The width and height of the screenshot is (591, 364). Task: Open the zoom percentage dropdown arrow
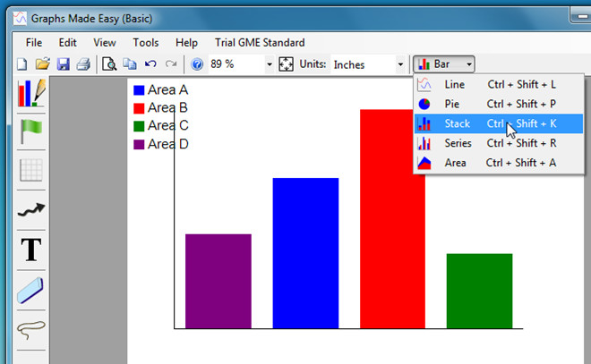click(x=270, y=64)
